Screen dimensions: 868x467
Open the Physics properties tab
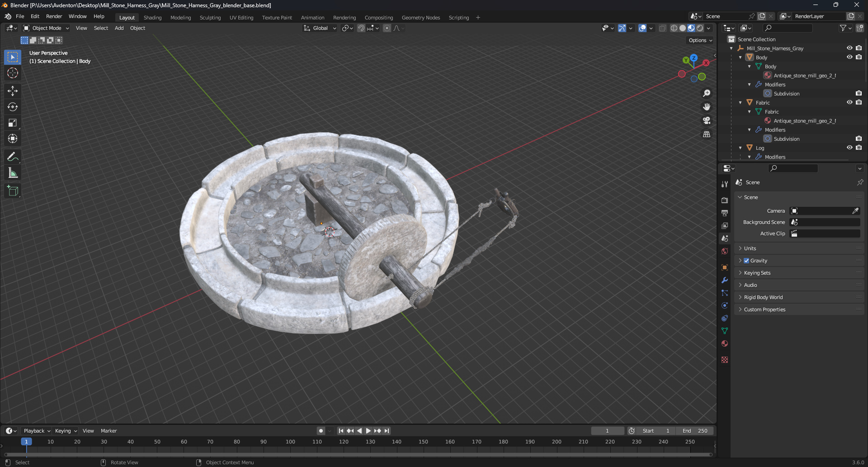(x=725, y=305)
